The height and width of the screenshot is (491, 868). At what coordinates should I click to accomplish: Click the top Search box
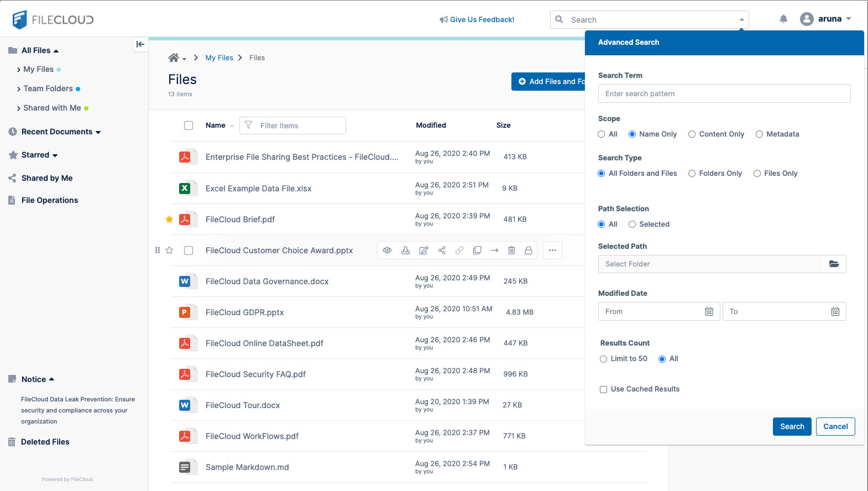click(650, 20)
